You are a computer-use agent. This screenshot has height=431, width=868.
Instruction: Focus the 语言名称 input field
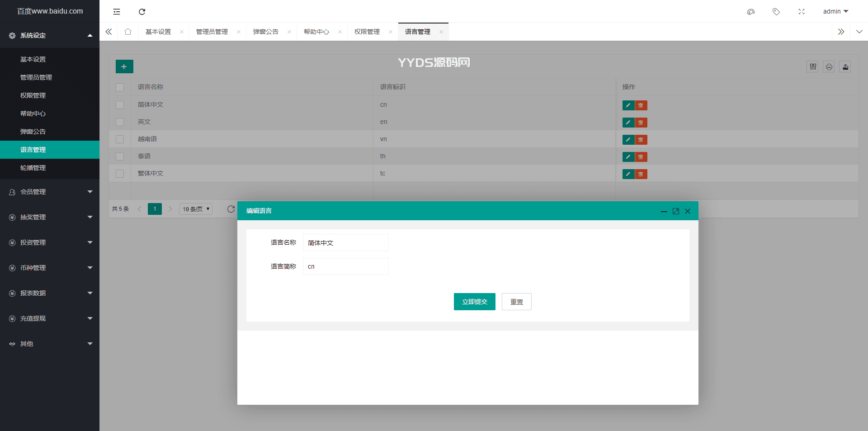click(346, 242)
